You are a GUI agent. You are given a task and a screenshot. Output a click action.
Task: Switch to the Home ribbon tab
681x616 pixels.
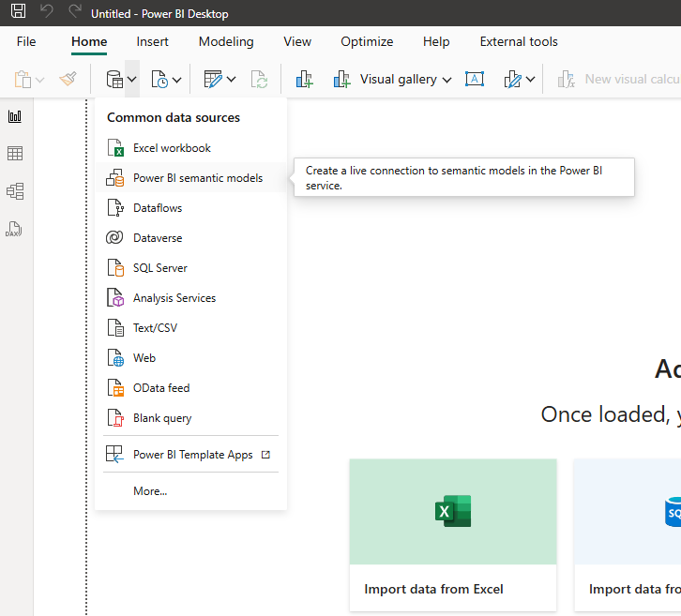click(89, 41)
